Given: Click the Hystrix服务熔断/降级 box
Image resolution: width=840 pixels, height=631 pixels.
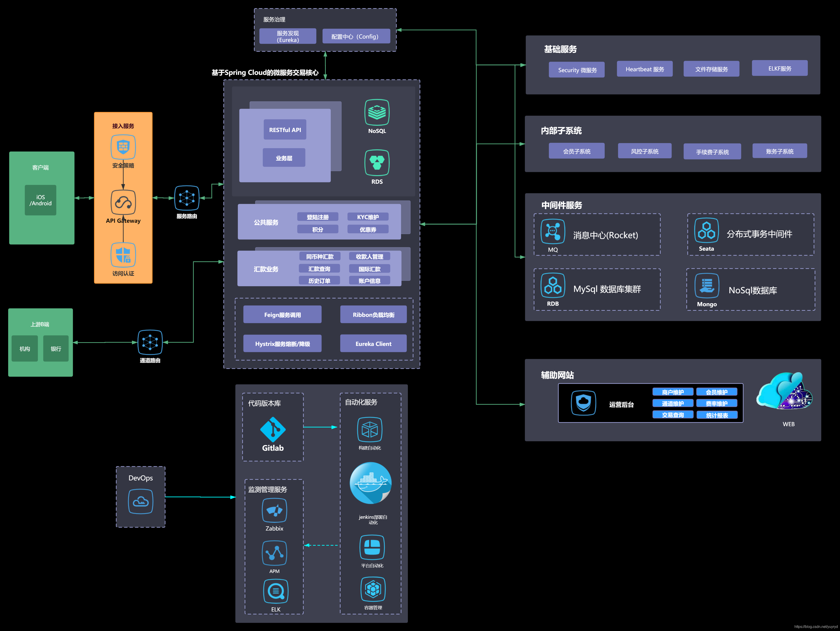Looking at the screenshot, I should tap(282, 343).
